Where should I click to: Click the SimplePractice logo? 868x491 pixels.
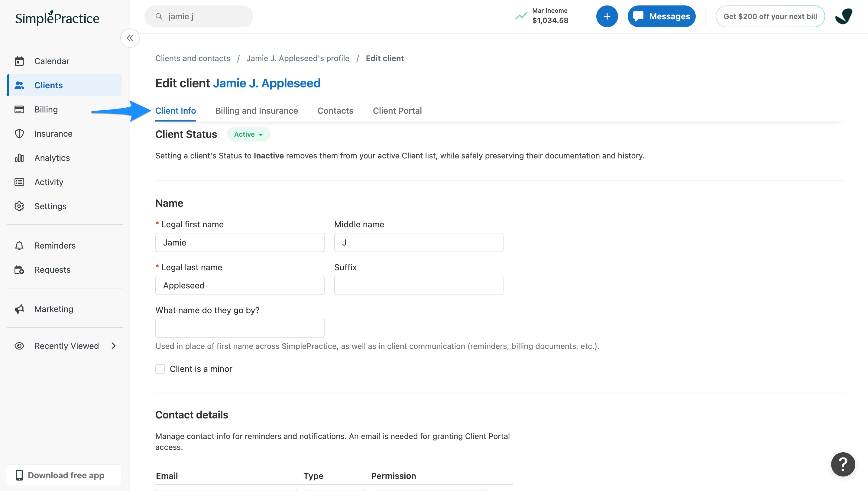57,18
